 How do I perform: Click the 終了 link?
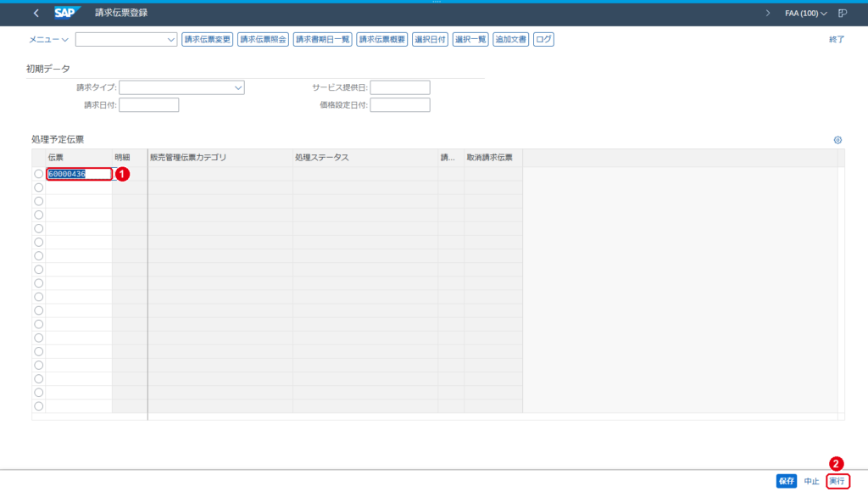[837, 39]
